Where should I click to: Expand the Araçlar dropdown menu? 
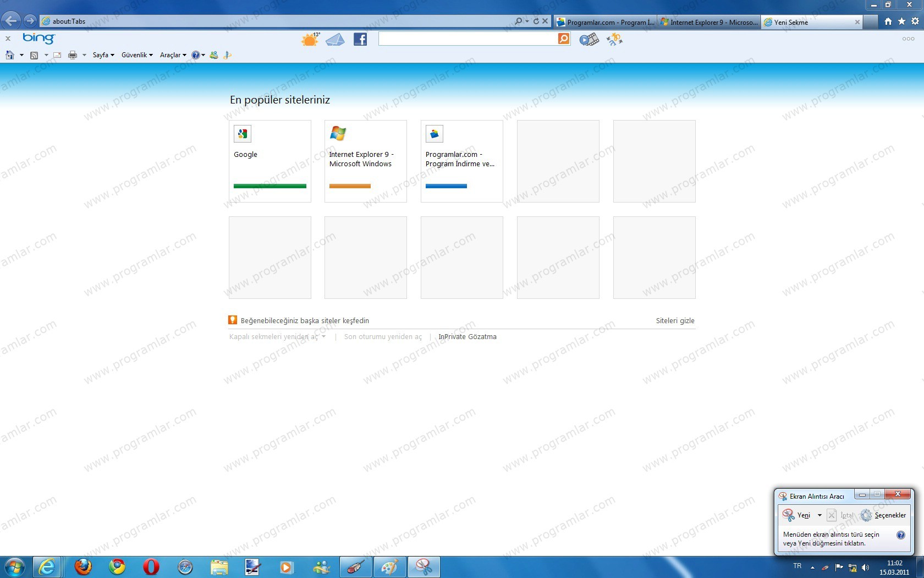pos(173,55)
